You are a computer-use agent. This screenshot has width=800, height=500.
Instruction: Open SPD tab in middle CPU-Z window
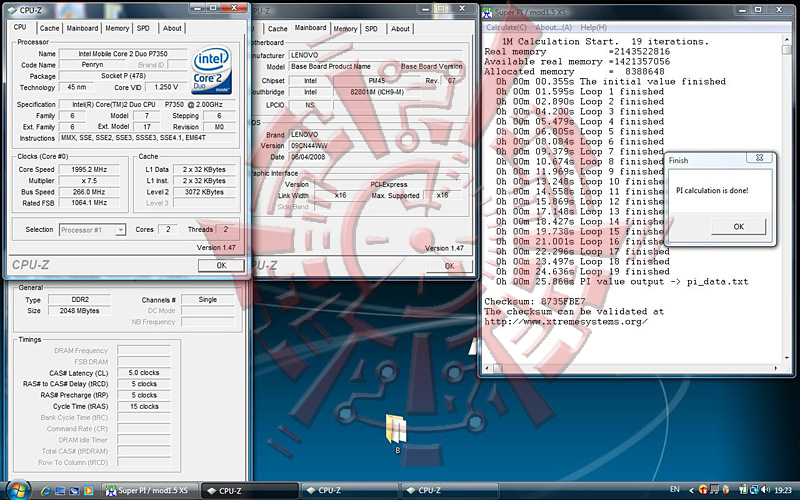(x=371, y=29)
